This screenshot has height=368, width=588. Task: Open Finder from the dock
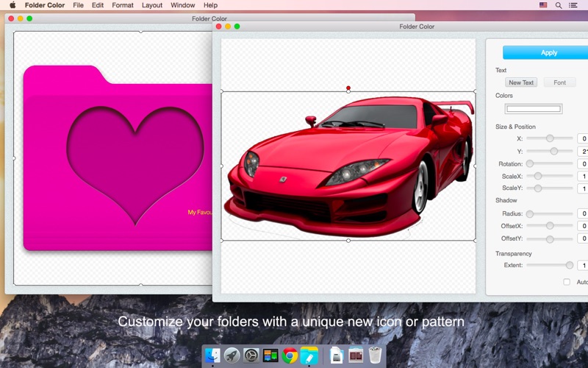click(212, 355)
